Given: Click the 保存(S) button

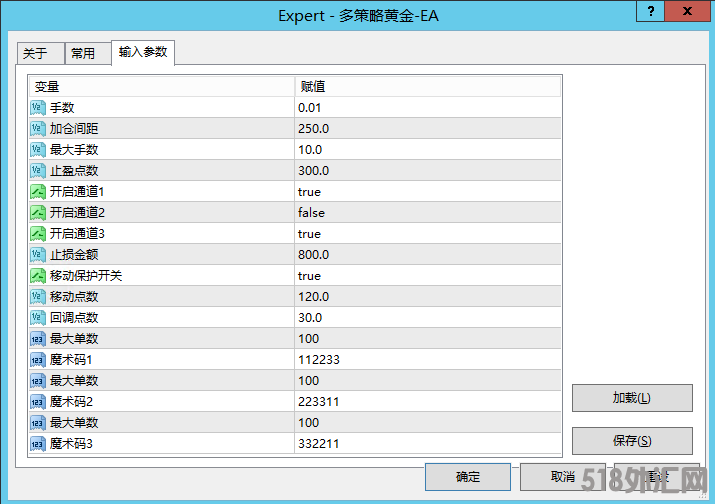Looking at the screenshot, I should pos(632,441).
